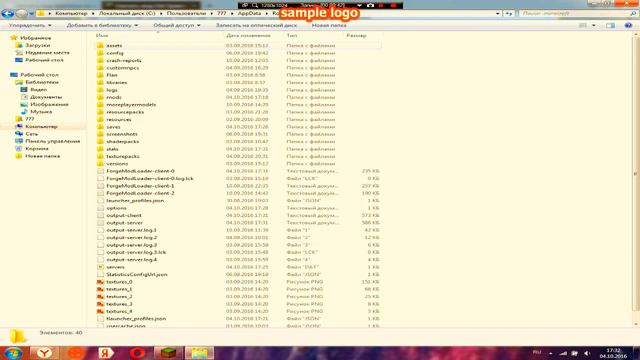Image resolution: width=640 pixels, height=360 pixels.
Task: Show hidden tray icons arrow
Action: point(551,353)
